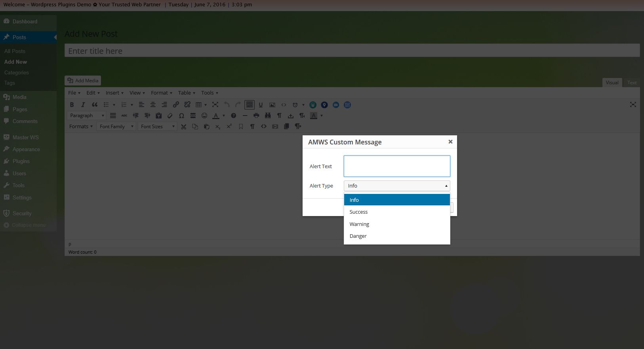Toggle distraction-free writing mode at editor's right
The height and width of the screenshot is (349, 644).
(633, 104)
